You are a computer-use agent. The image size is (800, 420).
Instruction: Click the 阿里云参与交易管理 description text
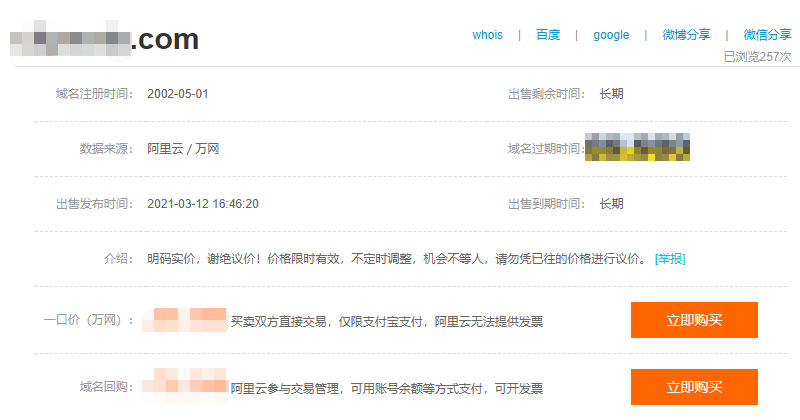(387, 388)
